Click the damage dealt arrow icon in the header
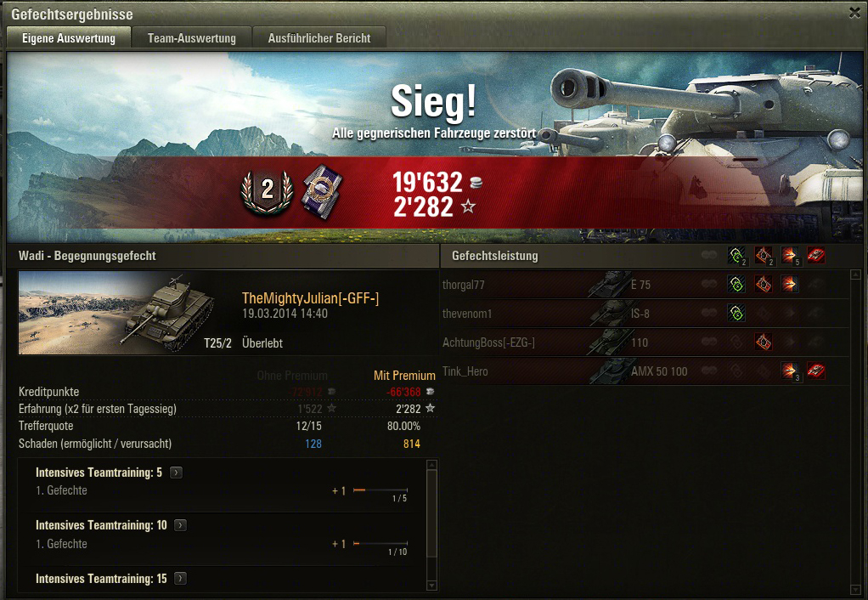Screen dimensions: 868x600 (790, 256)
